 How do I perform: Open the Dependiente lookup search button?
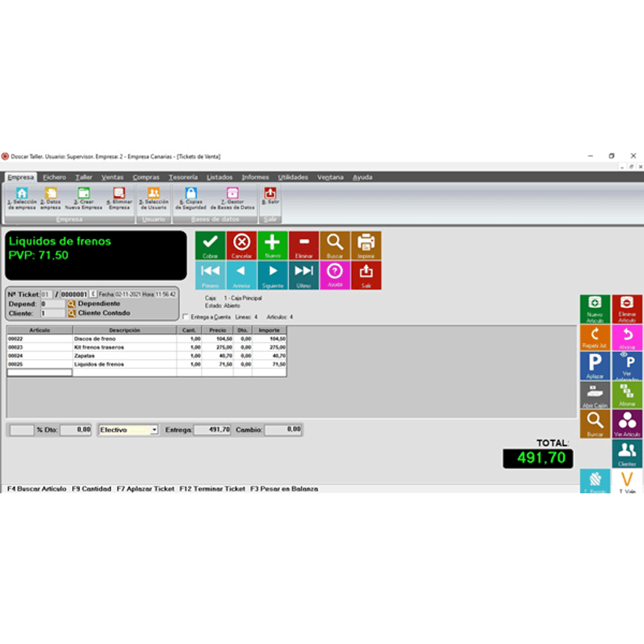pyautogui.click(x=71, y=304)
